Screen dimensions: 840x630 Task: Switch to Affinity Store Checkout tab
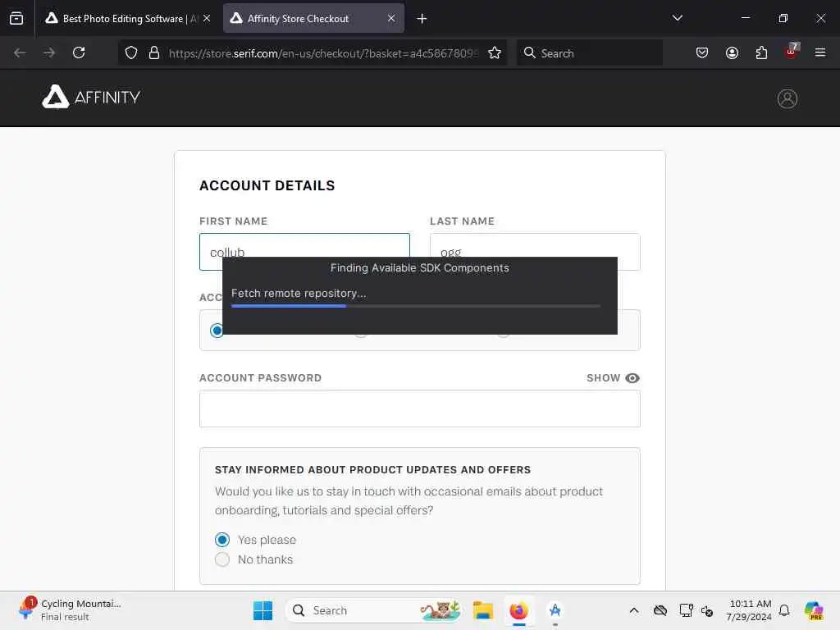[313, 18]
